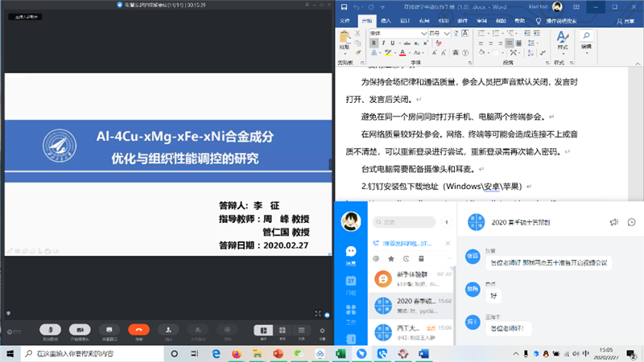The width and height of the screenshot is (644, 362).
Task: Click the Format Painter brush icon
Action: (357, 52)
